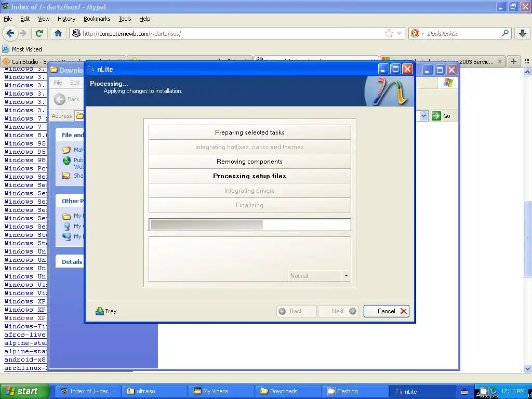This screenshot has height=399, width=532.
Task: Open the Edit menu in Downloads window
Action: click(x=75, y=83)
